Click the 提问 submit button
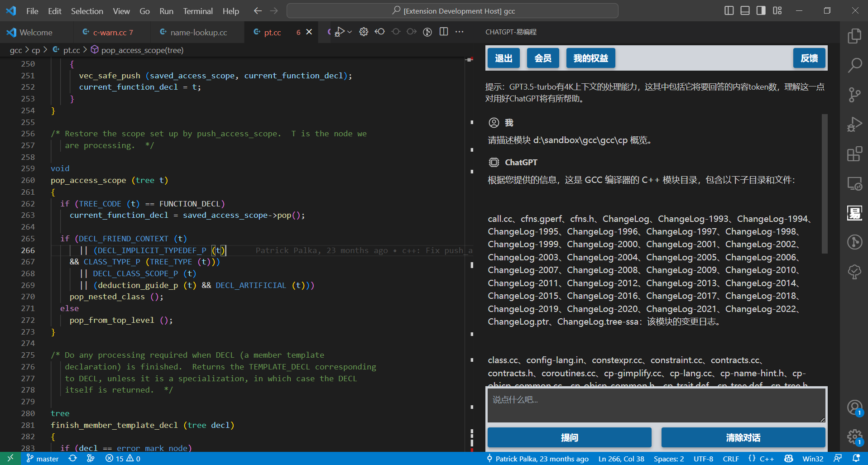 (569, 437)
